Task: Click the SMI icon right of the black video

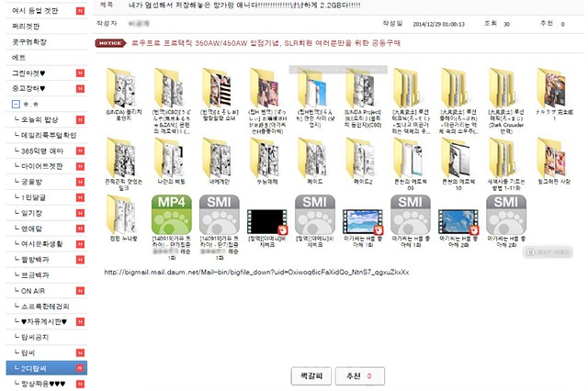Action: pos(315,215)
